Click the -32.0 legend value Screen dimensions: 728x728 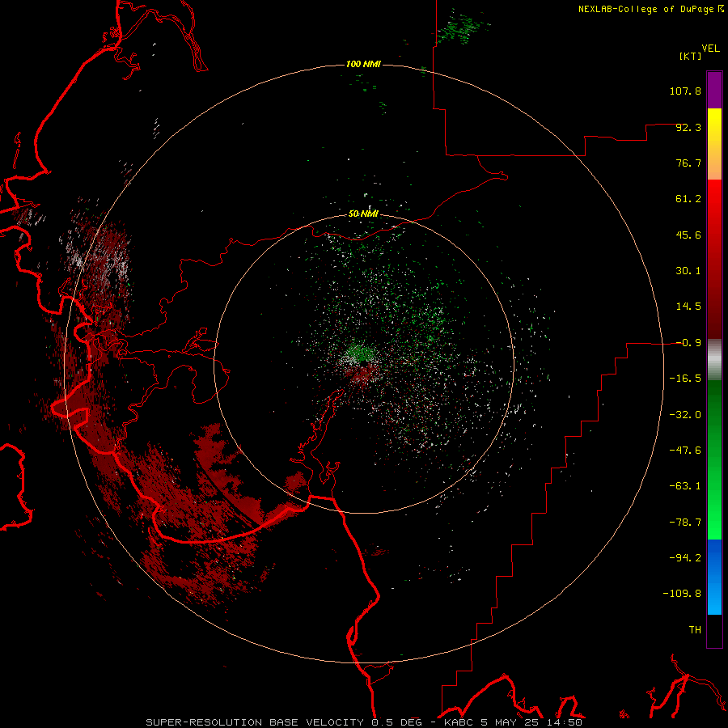[685, 415]
